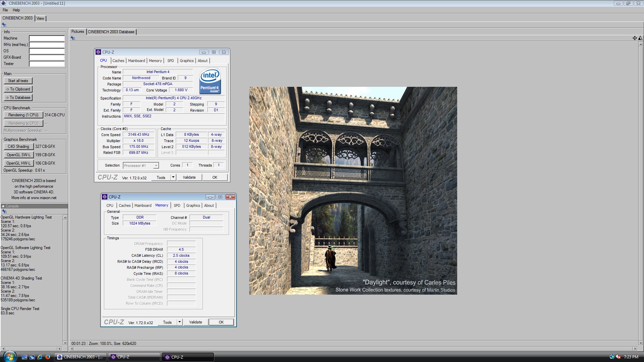The width and height of the screenshot is (644, 362).
Task: Open SPD tab in lower CPU-Z window
Action: click(x=177, y=205)
